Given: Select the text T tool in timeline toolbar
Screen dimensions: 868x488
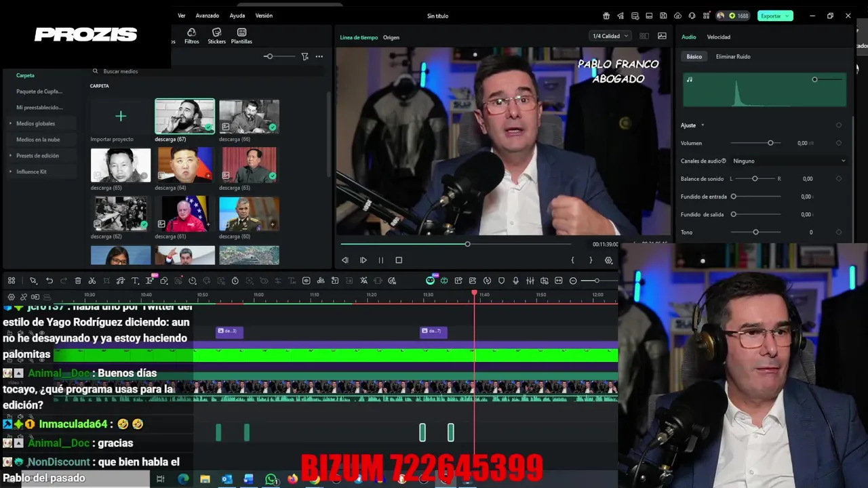Looking at the screenshot, I should [x=135, y=281].
